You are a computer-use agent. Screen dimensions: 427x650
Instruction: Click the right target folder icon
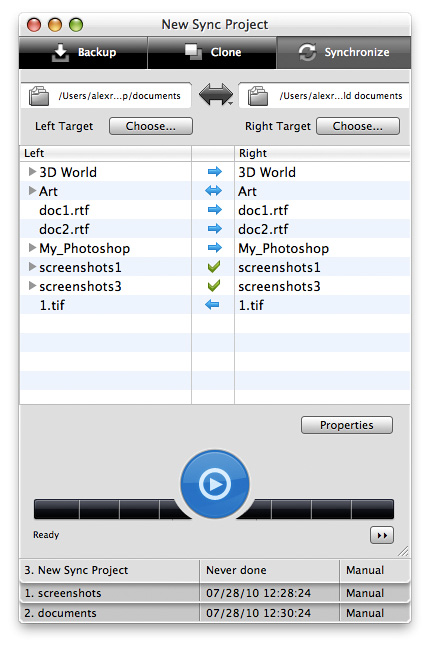click(257, 96)
